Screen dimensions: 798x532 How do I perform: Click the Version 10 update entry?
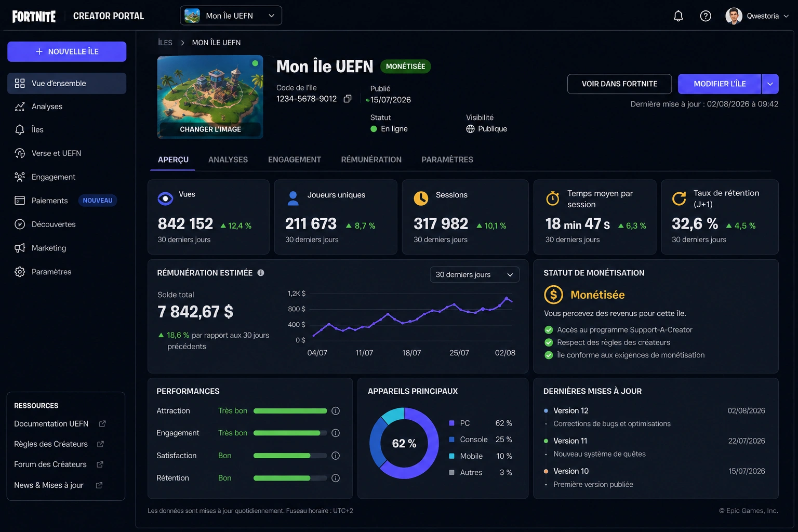[x=655, y=477]
